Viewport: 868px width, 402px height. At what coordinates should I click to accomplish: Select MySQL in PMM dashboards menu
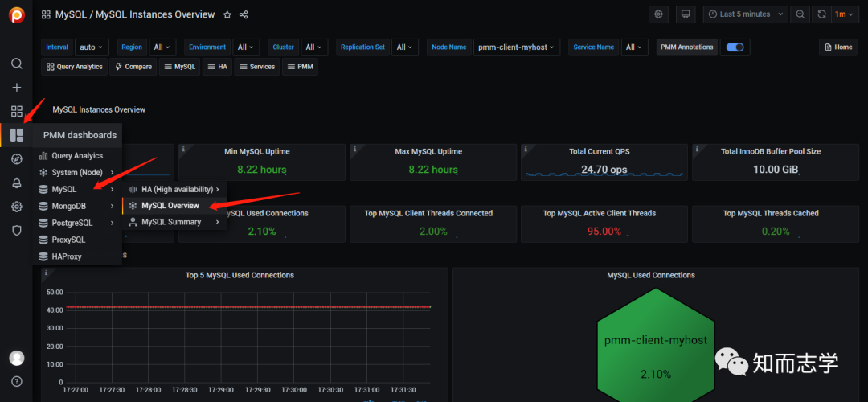[x=77, y=190]
